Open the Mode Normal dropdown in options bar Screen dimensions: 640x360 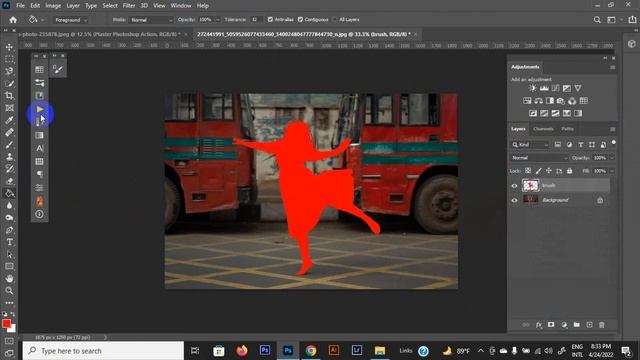pyautogui.click(x=151, y=20)
